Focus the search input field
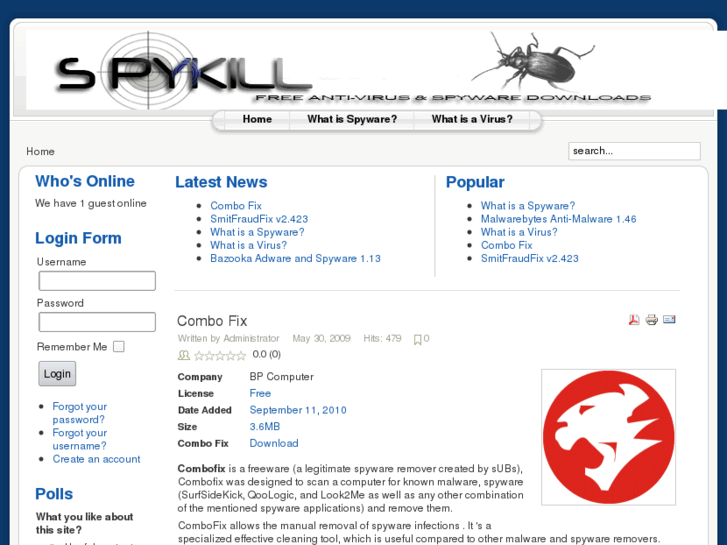Image resolution: width=727 pixels, height=545 pixels. (x=634, y=151)
